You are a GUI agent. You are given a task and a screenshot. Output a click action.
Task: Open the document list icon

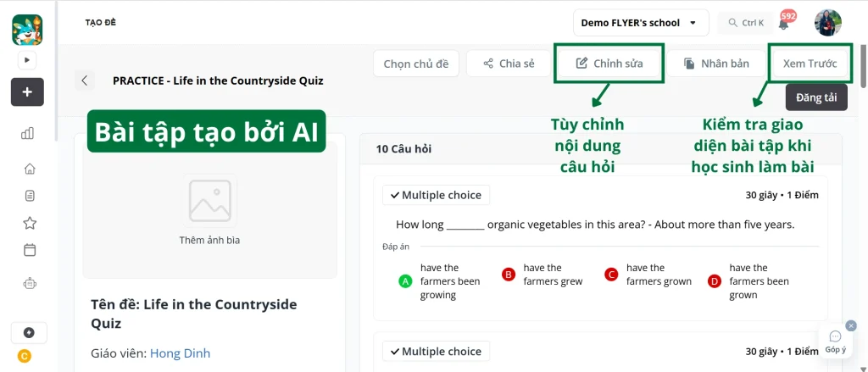[x=30, y=196]
